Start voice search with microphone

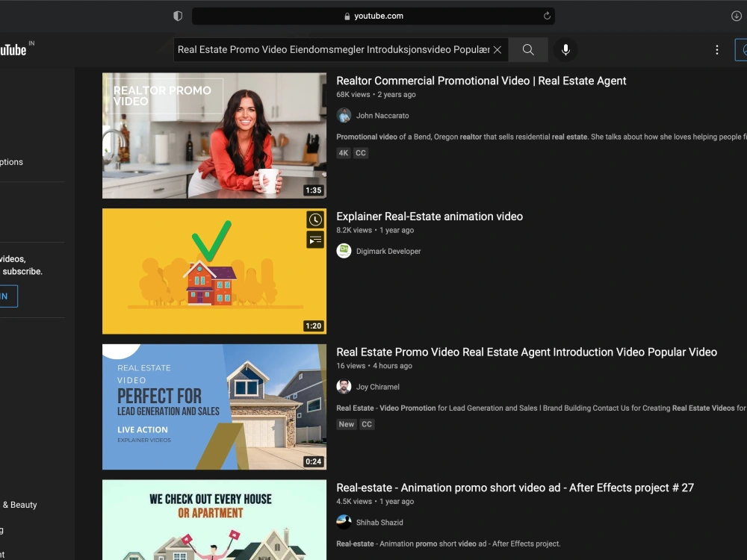pyautogui.click(x=565, y=49)
